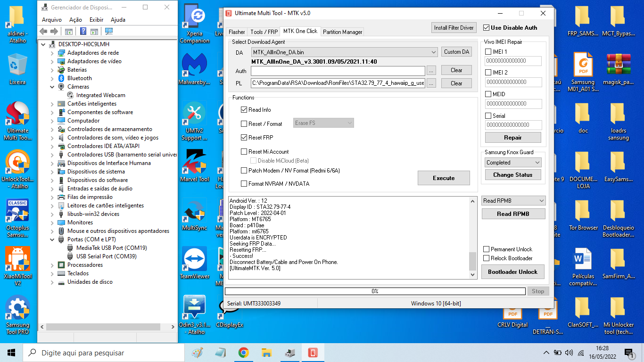Screen dimensions: 644x362
Task: Check the Relock Bootloader checkbox
Action: pos(487,258)
